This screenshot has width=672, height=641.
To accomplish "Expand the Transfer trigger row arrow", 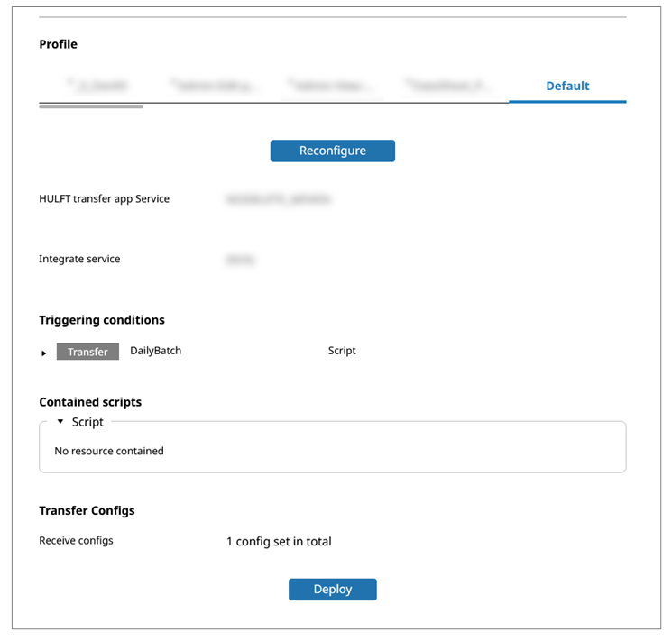I will pos(44,353).
